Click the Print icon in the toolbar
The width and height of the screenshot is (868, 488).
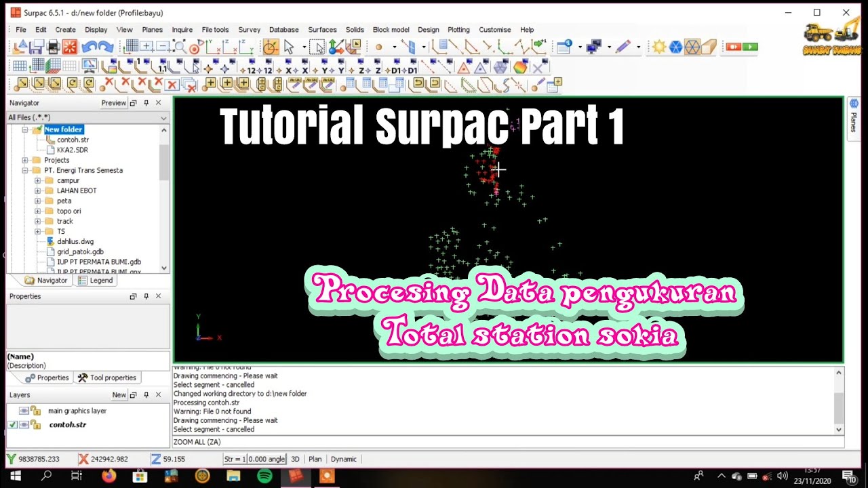click(x=53, y=47)
